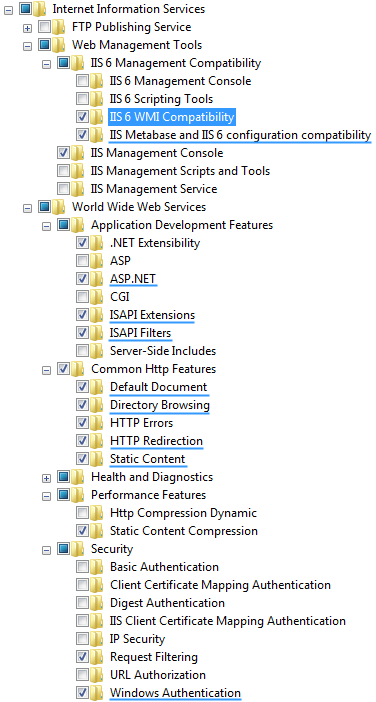Collapse IIS 6 Management Compatibility node
The image size is (376, 702).
tap(46, 64)
